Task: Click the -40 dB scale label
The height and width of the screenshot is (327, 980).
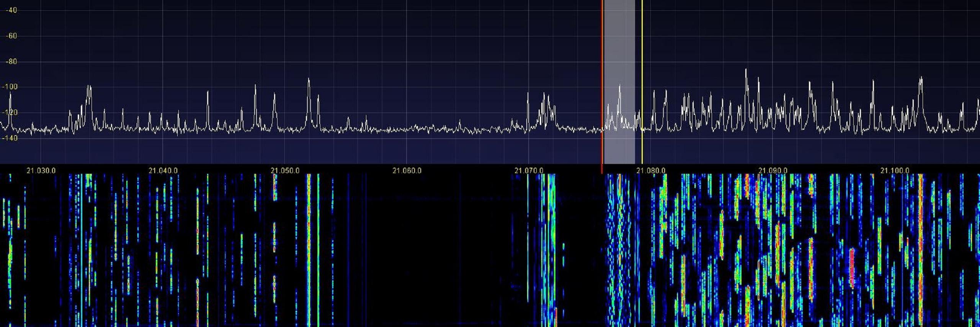Action: [11, 10]
